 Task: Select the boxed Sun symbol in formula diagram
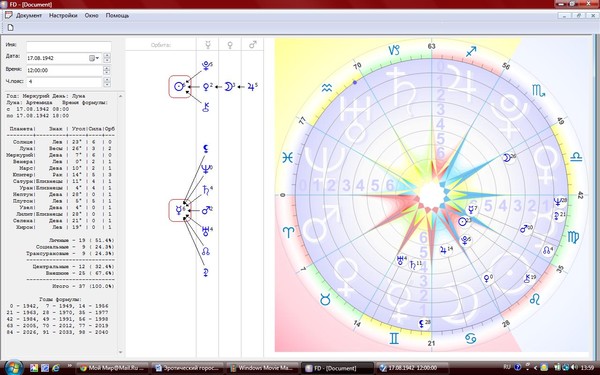point(180,87)
